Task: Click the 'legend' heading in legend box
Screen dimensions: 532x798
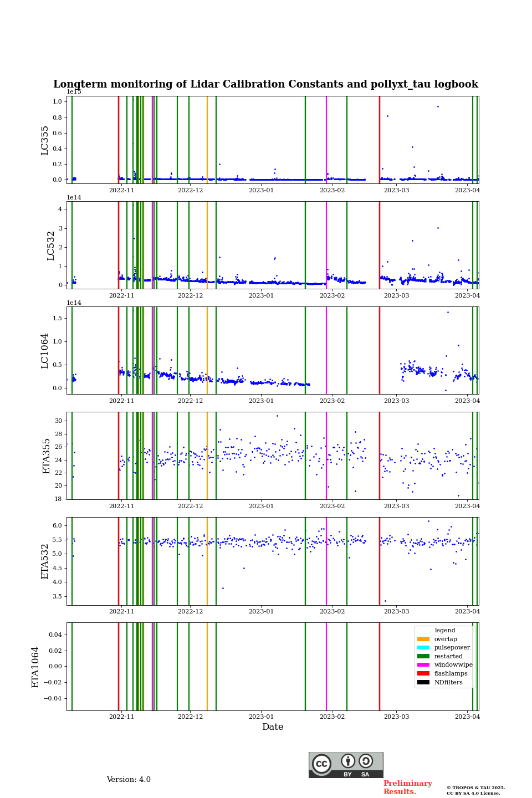Action: [445, 630]
